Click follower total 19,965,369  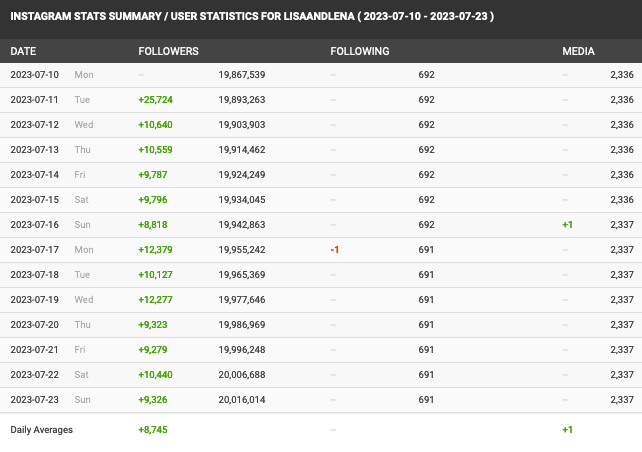pyautogui.click(x=242, y=275)
